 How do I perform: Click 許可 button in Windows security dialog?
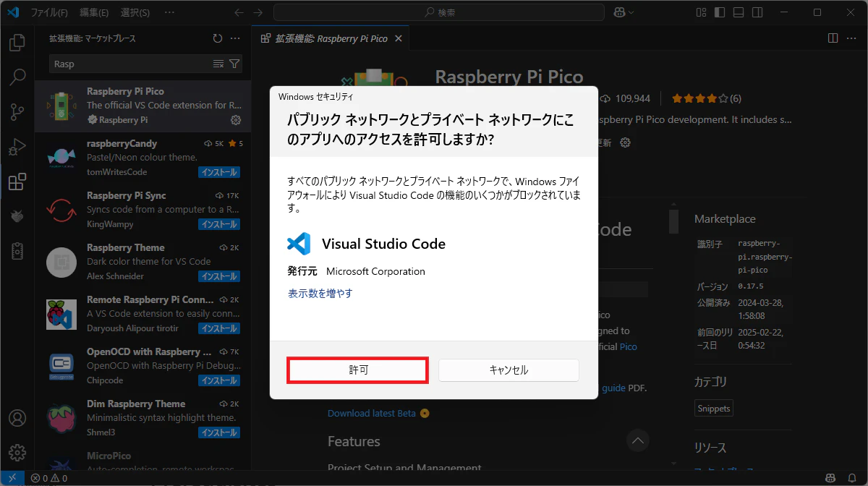[358, 370]
